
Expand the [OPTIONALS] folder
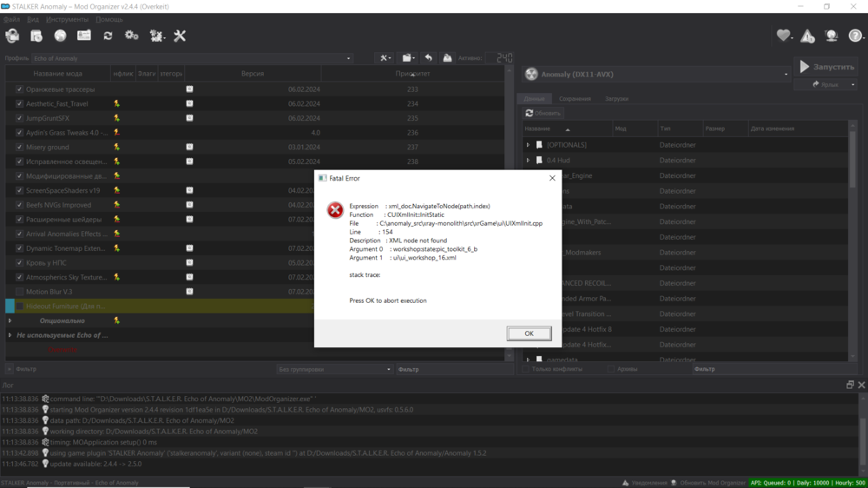528,144
